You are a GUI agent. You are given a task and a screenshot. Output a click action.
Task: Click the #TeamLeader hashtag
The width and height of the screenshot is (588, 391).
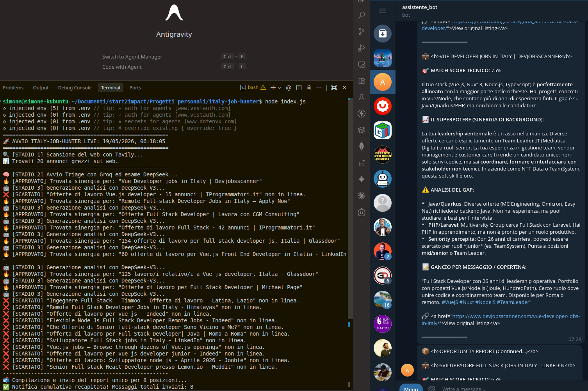[513, 302]
